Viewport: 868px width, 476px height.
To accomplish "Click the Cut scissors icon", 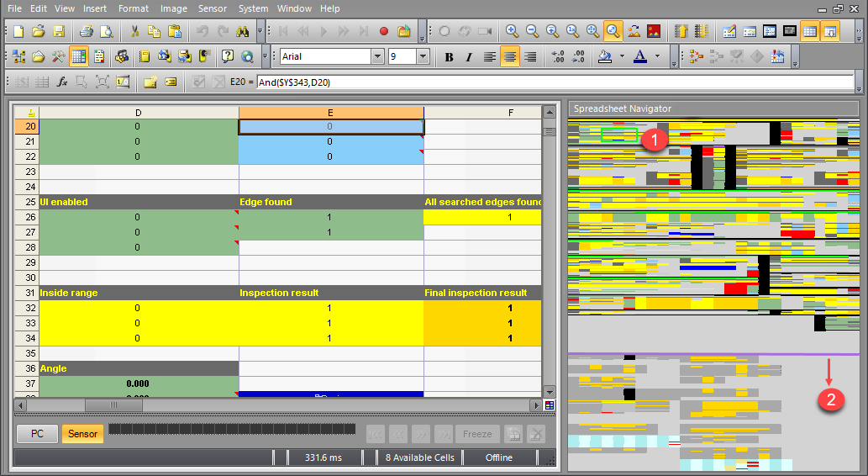I will (134, 32).
